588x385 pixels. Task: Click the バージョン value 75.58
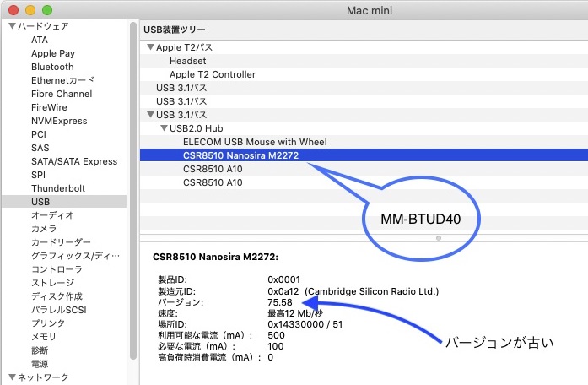coord(280,302)
